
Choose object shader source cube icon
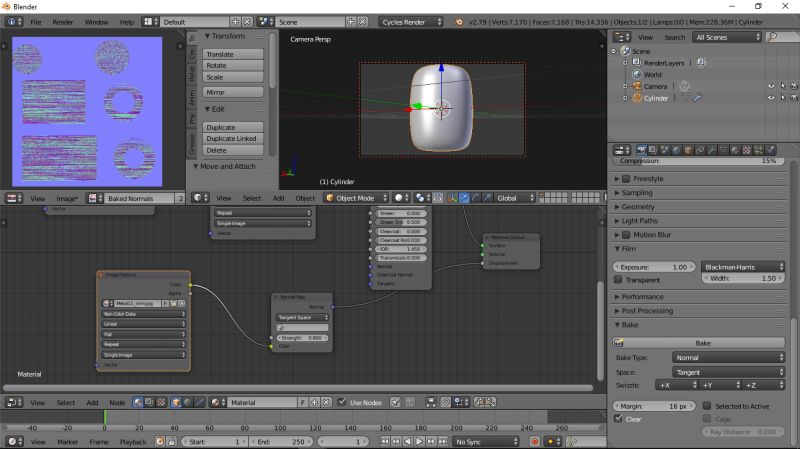[176, 403]
